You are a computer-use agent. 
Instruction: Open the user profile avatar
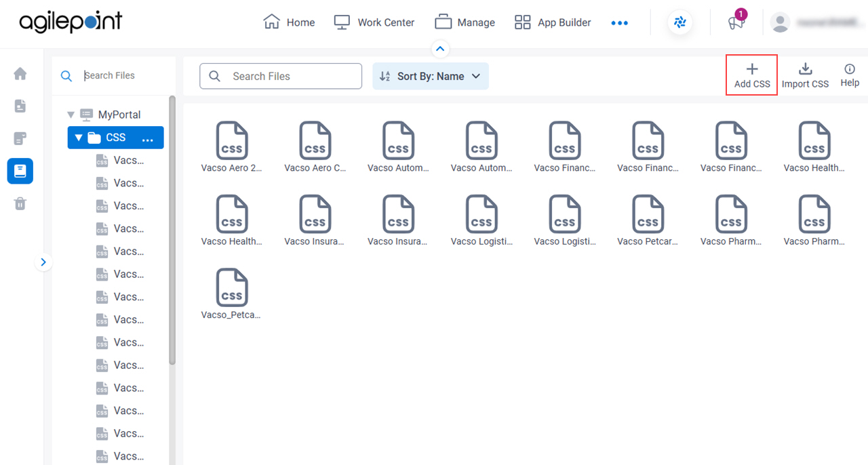pos(781,22)
